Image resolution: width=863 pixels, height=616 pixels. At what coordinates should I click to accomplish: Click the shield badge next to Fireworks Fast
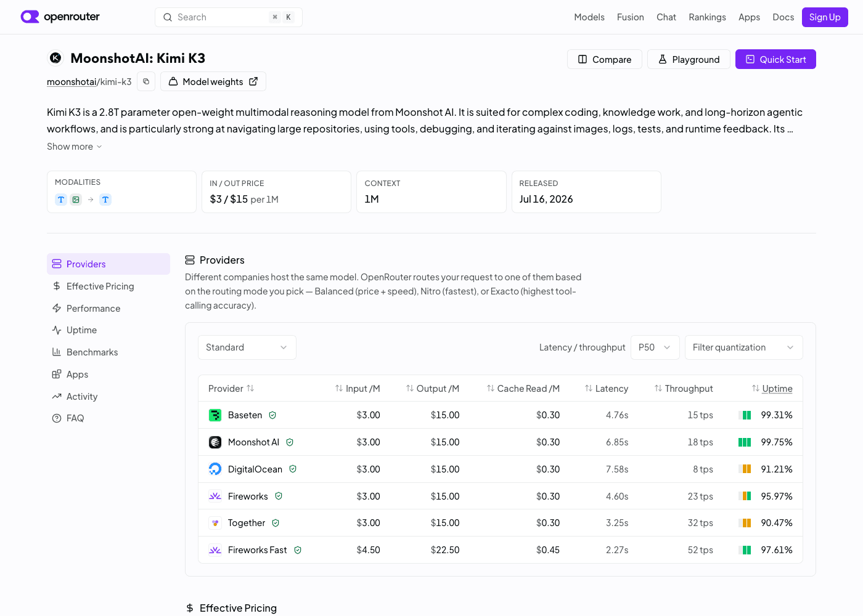coord(298,550)
